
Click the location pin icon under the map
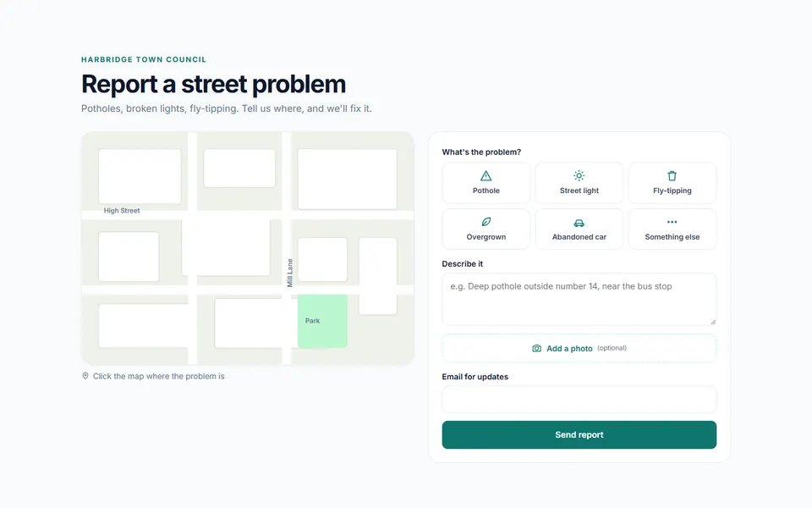(x=85, y=376)
